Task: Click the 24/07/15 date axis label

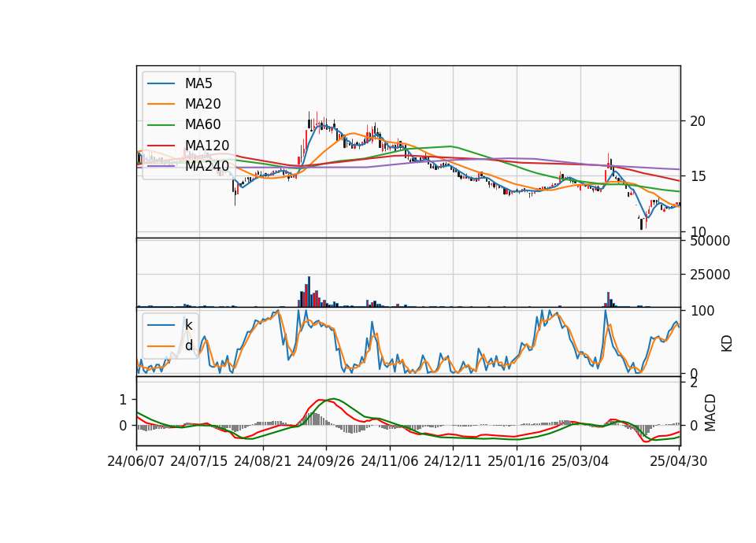Action: tap(199, 461)
